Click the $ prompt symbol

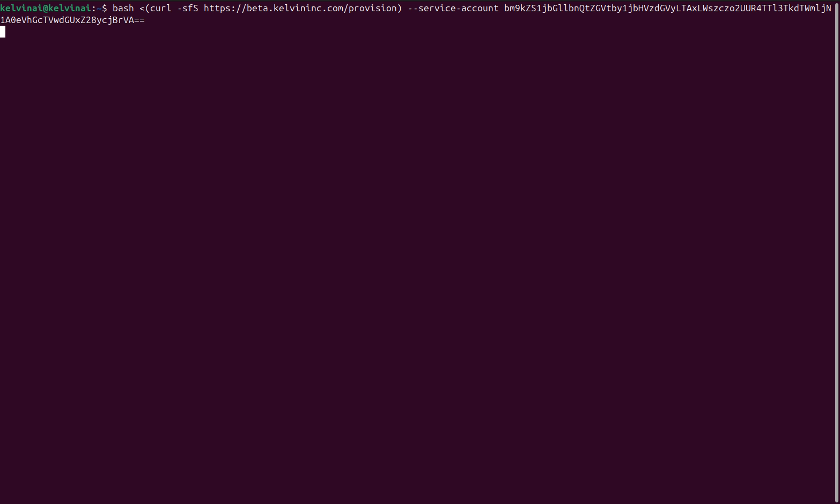click(105, 8)
